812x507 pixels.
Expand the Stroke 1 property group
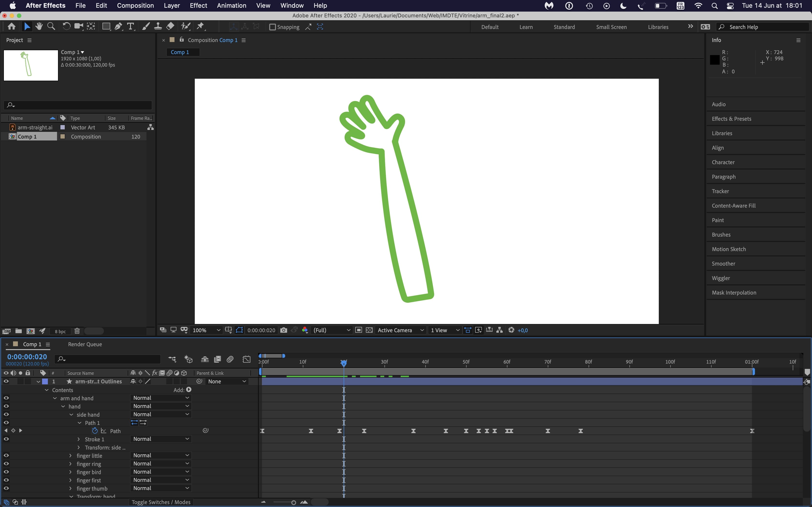tap(79, 439)
